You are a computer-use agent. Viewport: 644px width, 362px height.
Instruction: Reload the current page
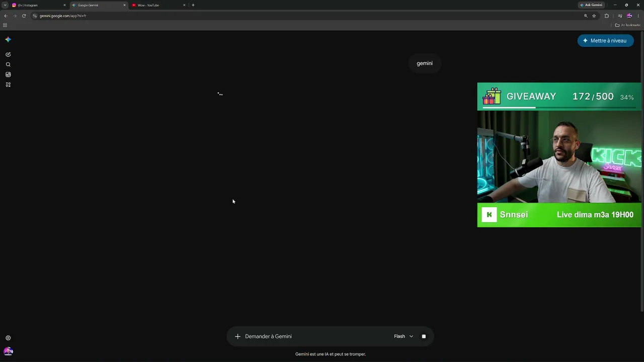coord(24,16)
